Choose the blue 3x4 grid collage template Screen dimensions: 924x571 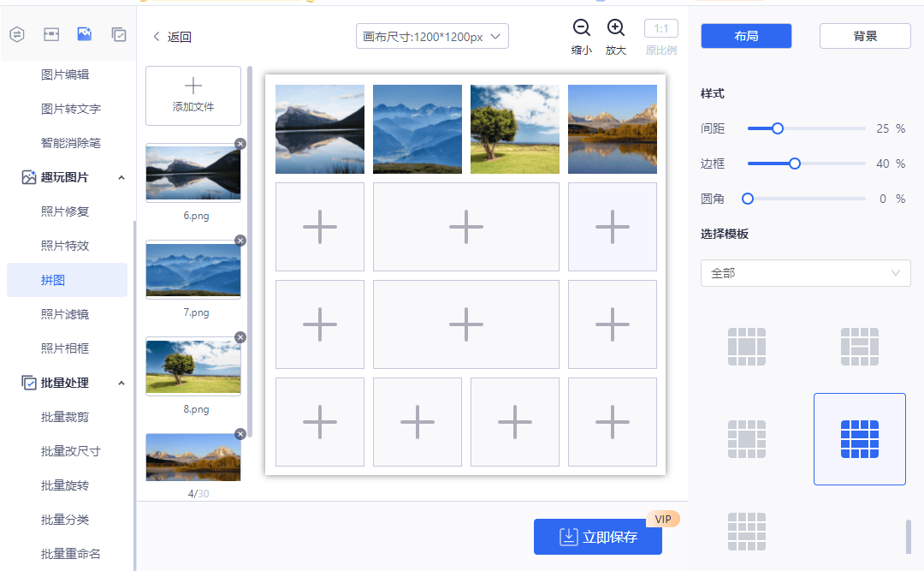[859, 438]
